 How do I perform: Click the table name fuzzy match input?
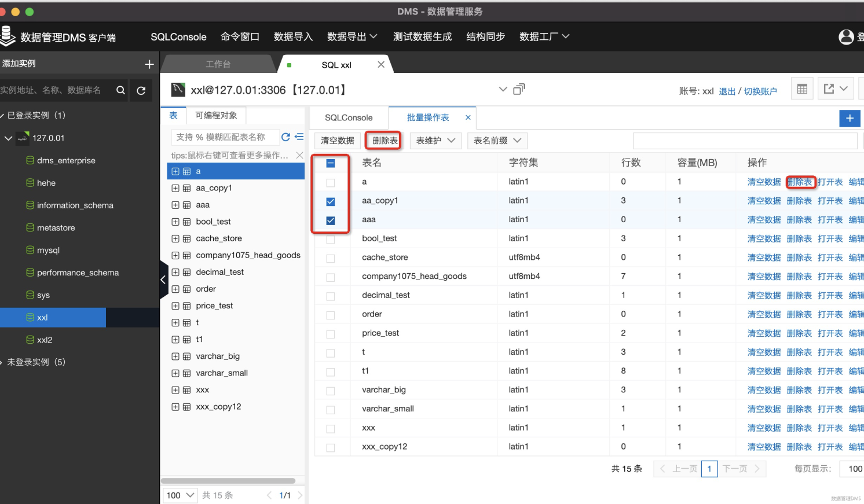tap(225, 137)
